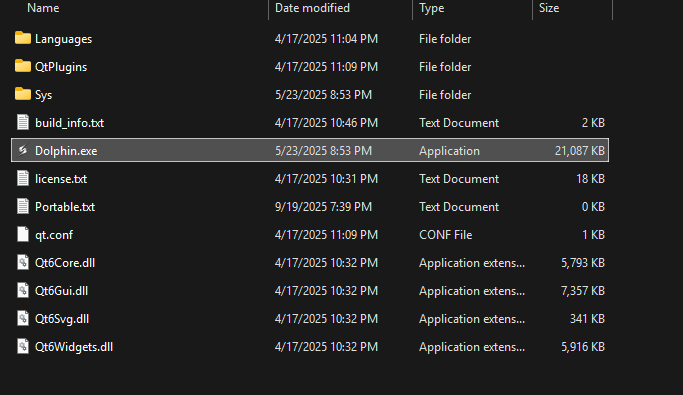Screen dimensions: 683x395
Task: Click the 21,087 KB size value
Action: [x=580, y=151]
